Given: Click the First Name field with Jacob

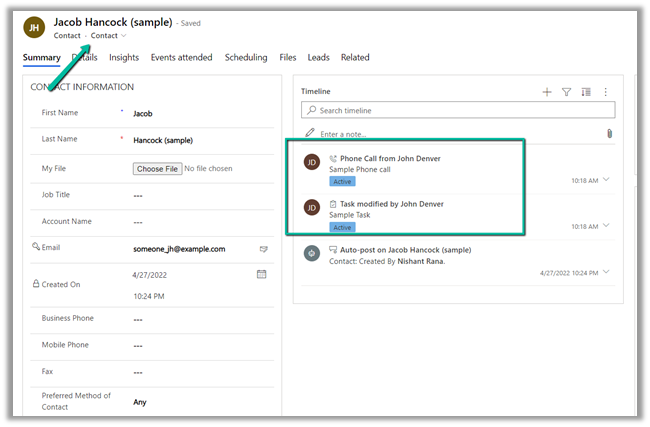Looking at the screenshot, I should pos(190,114).
